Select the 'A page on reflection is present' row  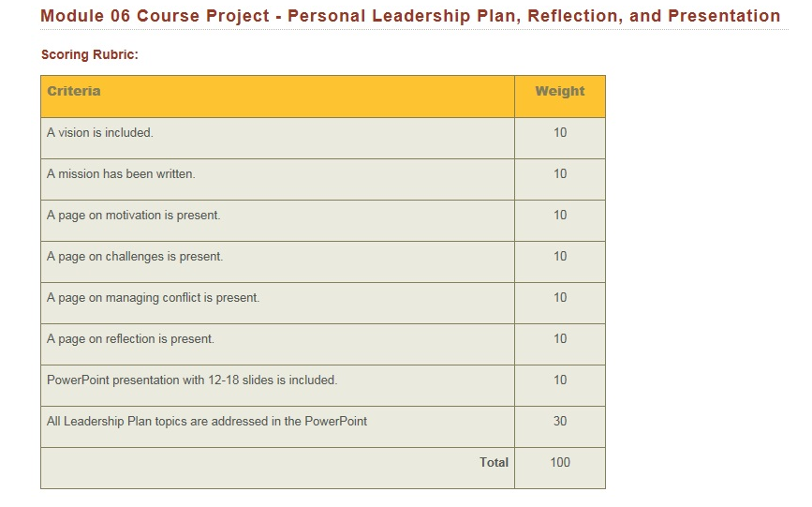(x=323, y=344)
